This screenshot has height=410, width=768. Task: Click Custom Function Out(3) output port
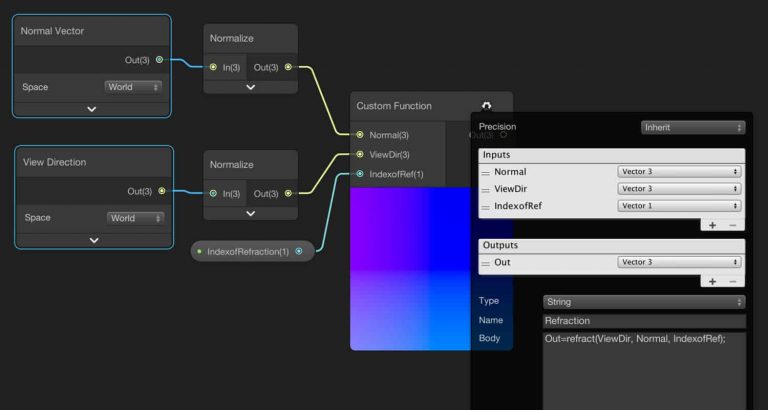pyautogui.click(x=503, y=135)
